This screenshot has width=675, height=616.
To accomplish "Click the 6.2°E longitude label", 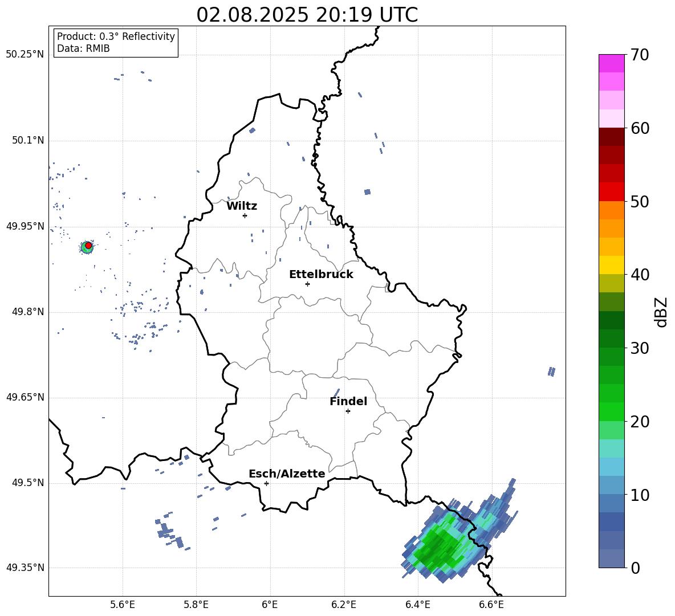I will pyautogui.click(x=344, y=605).
